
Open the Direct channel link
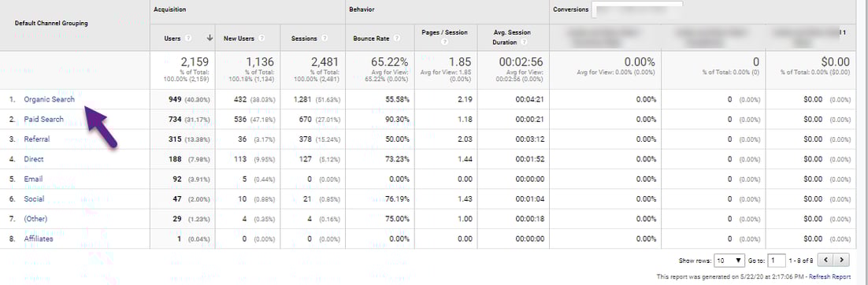tap(34, 159)
